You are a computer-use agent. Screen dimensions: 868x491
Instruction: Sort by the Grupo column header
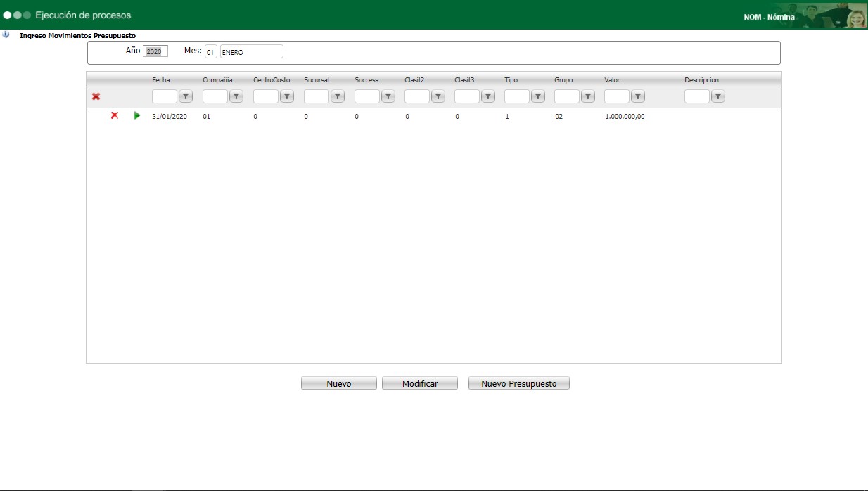pos(563,80)
